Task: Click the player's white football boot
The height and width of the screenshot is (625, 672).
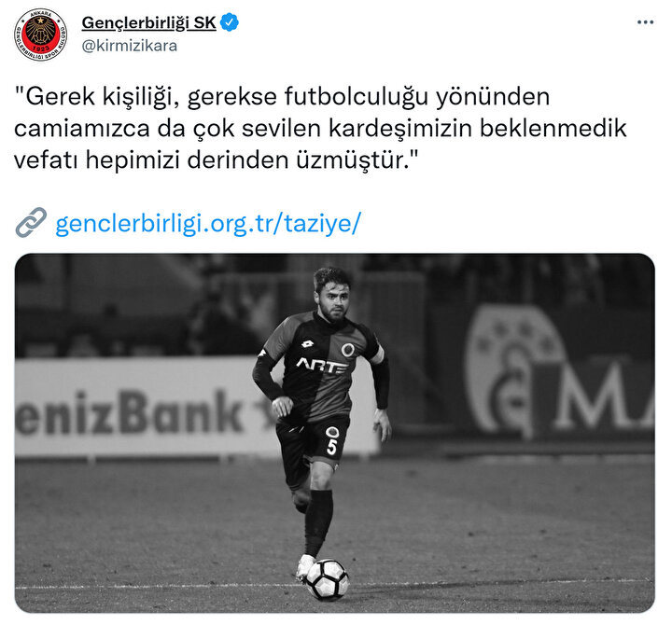Action: tap(304, 566)
